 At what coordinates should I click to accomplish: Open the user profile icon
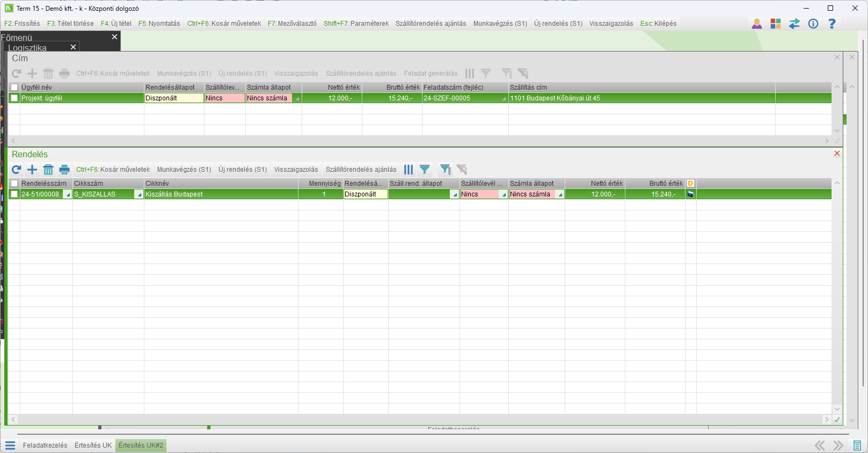[x=757, y=24]
